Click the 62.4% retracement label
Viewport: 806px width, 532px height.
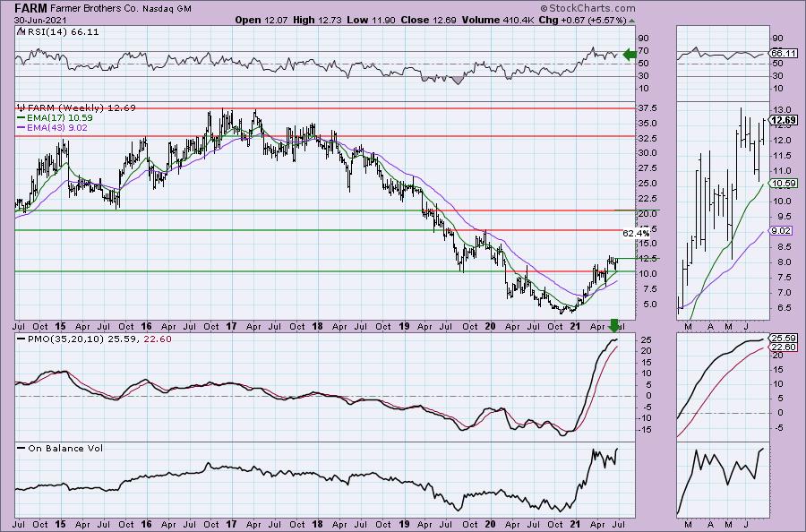pos(636,234)
